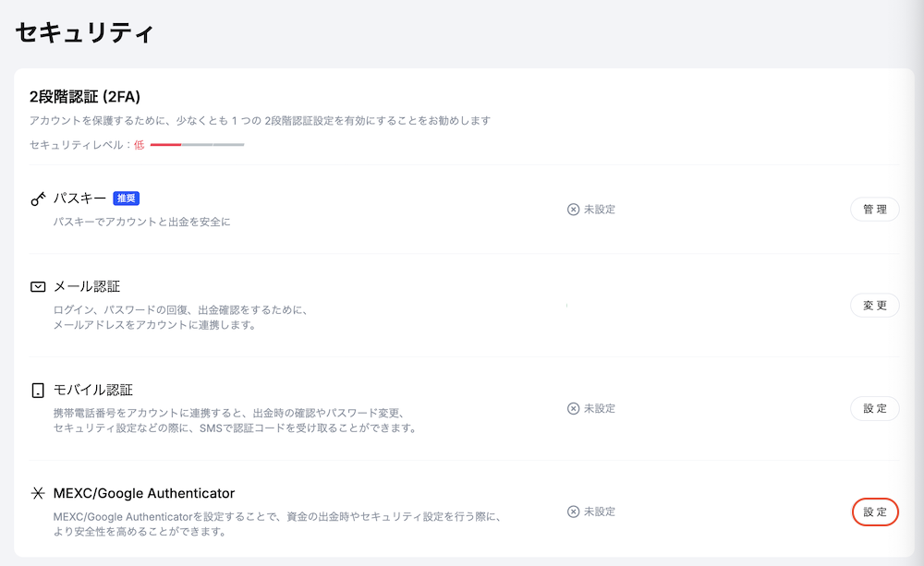Click the blue 推奨 badge
Image resolution: width=924 pixels, height=566 pixels.
pyautogui.click(x=126, y=199)
